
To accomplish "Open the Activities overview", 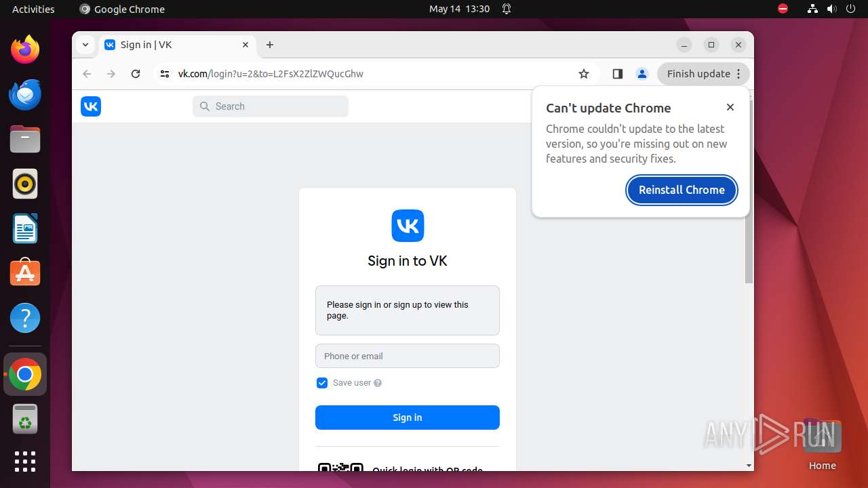I will click(x=33, y=9).
